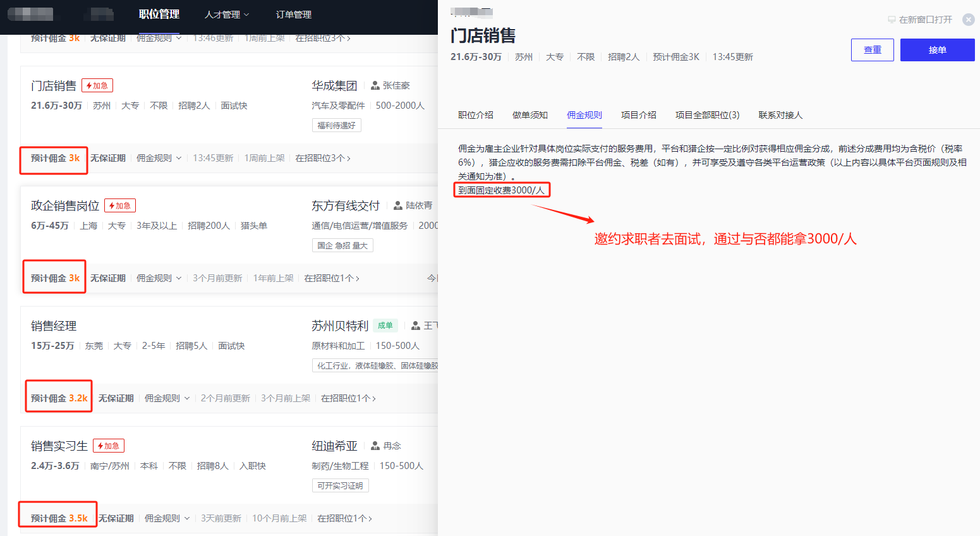Viewport: 980px width, 536px height.
Task: Expand 佣金规则 dropdown on 销售经理 card
Action: [x=167, y=398]
